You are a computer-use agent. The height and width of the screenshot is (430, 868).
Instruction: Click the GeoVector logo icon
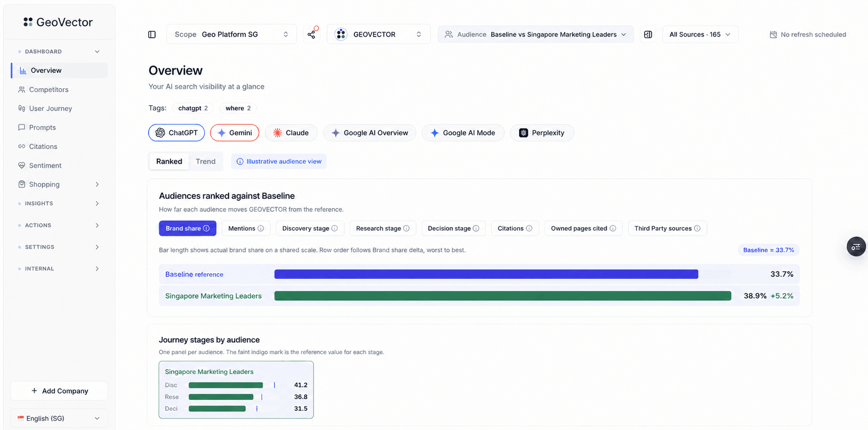pyautogui.click(x=28, y=22)
